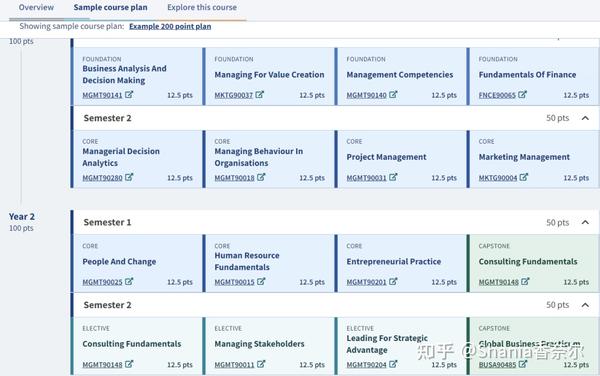Open external link icon beside MGMT90025
This screenshot has width=600, height=376.
[x=129, y=281]
